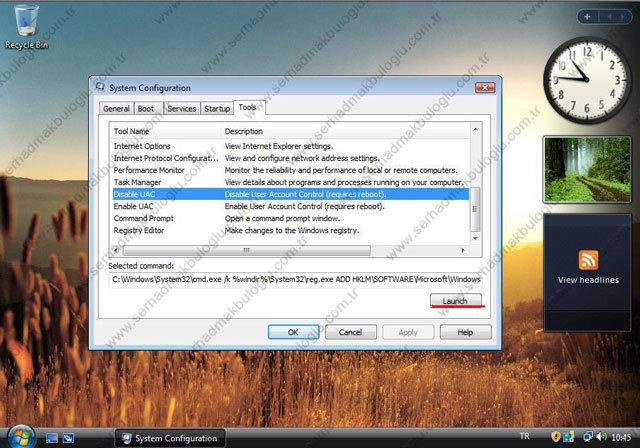This screenshot has width=640, height=448.
Task: Click System Configuration taskbar button
Action: [170, 438]
